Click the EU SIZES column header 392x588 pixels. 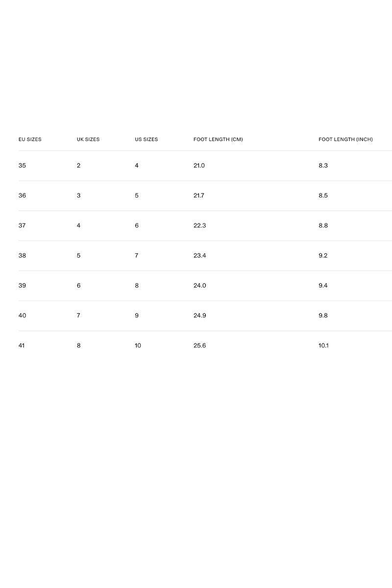[x=30, y=140]
